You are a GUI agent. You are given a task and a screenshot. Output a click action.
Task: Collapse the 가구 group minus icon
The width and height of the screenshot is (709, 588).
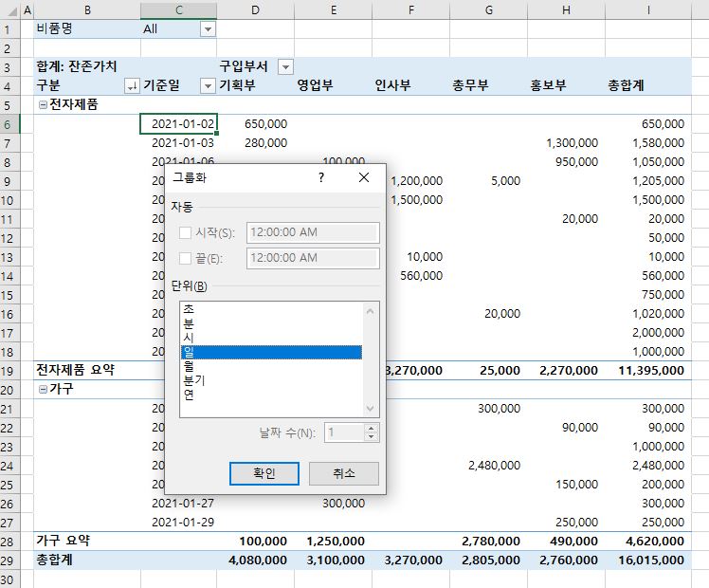(x=43, y=389)
